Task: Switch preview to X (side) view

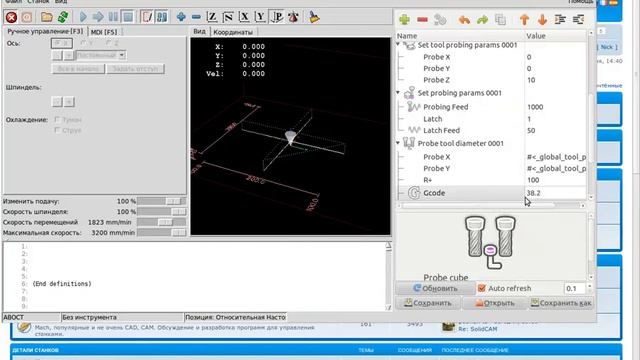Action: pyautogui.click(x=244, y=17)
